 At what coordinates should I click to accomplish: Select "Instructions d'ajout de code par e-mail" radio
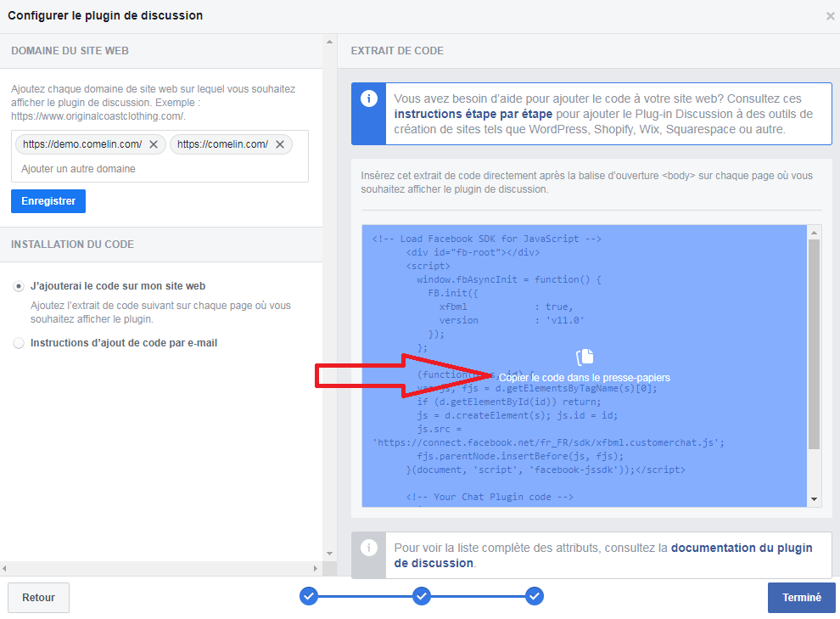pos(19,343)
